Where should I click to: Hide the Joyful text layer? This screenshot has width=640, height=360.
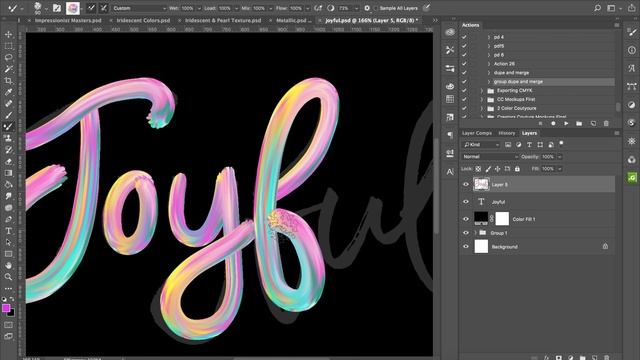[466, 202]
